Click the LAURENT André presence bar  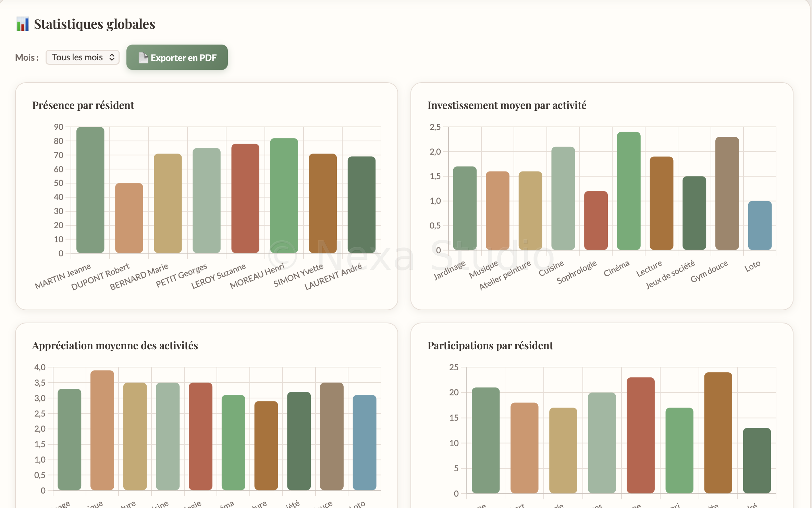pyautogui.click(x=361, y=205)
